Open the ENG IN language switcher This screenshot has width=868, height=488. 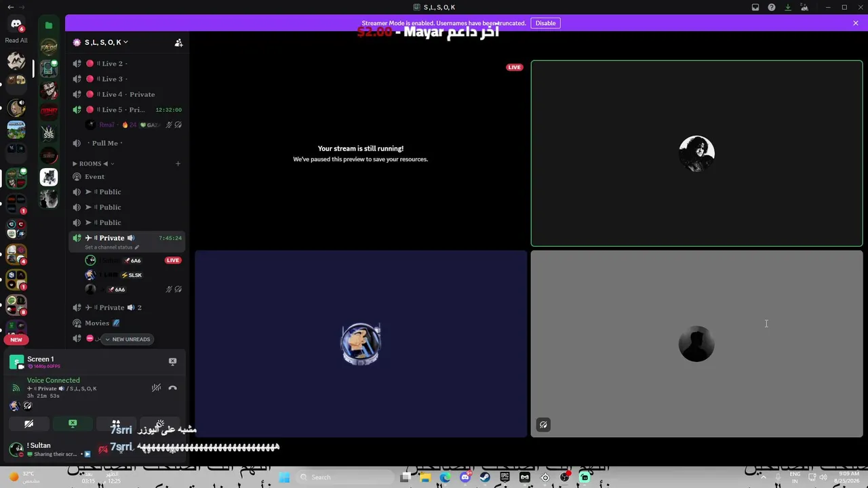(795, 477)
